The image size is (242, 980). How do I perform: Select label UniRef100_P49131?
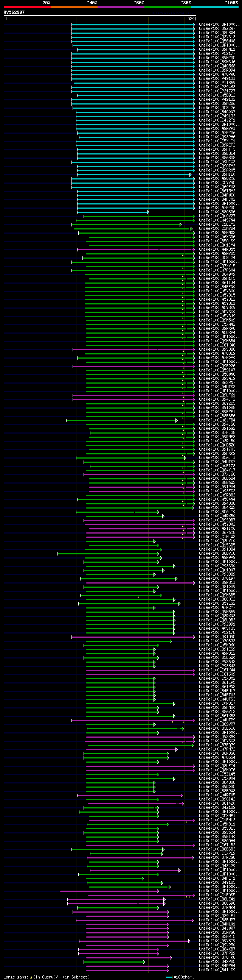click(217, 79)
